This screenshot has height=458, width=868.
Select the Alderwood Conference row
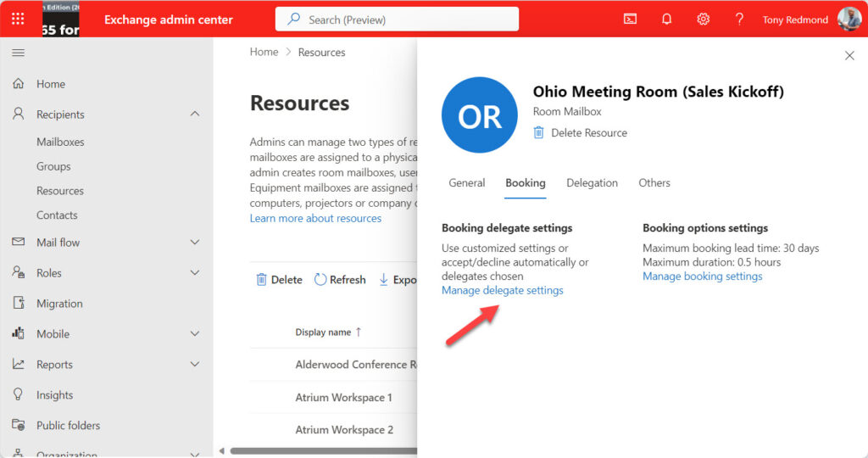[333, 365]
